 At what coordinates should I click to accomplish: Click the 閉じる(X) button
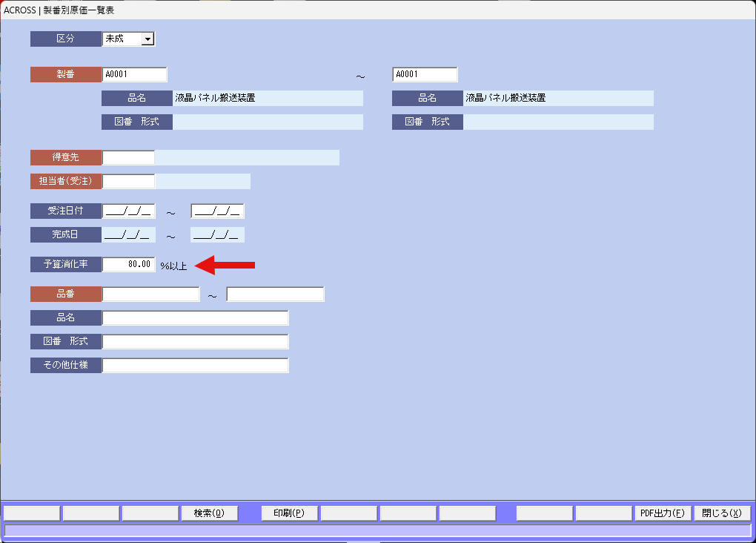722,513
